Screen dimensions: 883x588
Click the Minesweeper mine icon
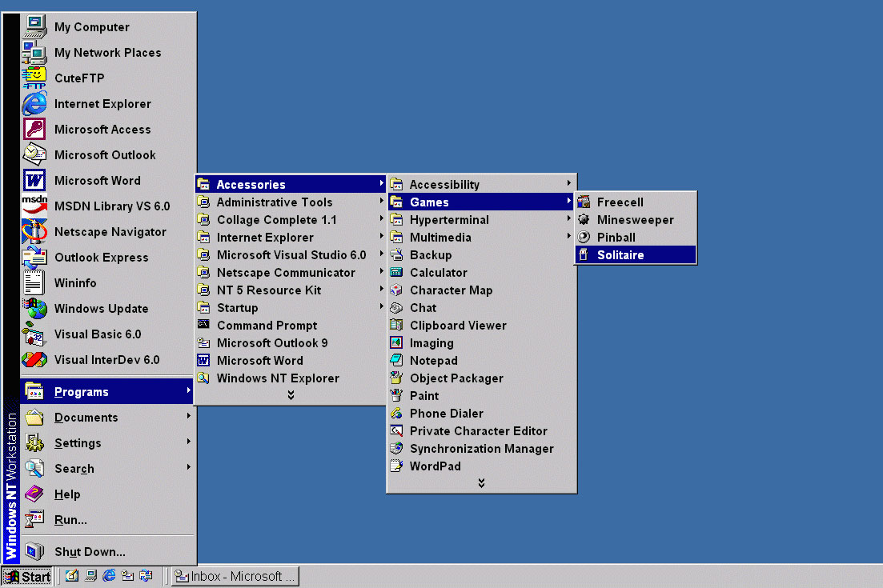(x=584, y=219)
